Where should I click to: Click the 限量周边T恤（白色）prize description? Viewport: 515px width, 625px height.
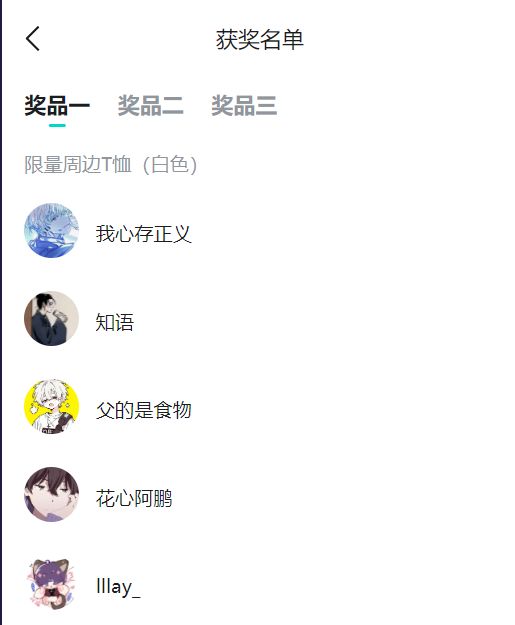tap(111, 164)
